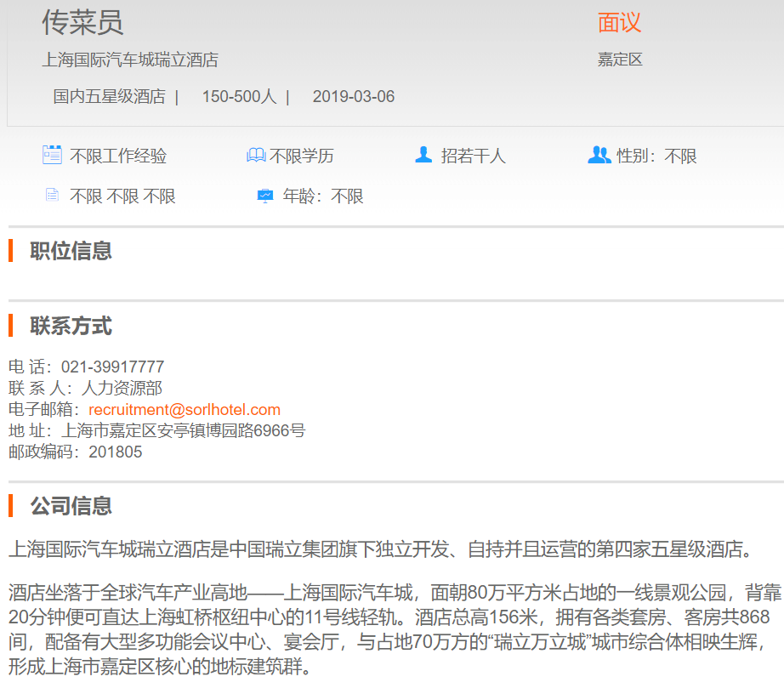Click the document icon beside 不限 不限 不限
This screenshot has width=784, height=688.
[x=53, y=196]
